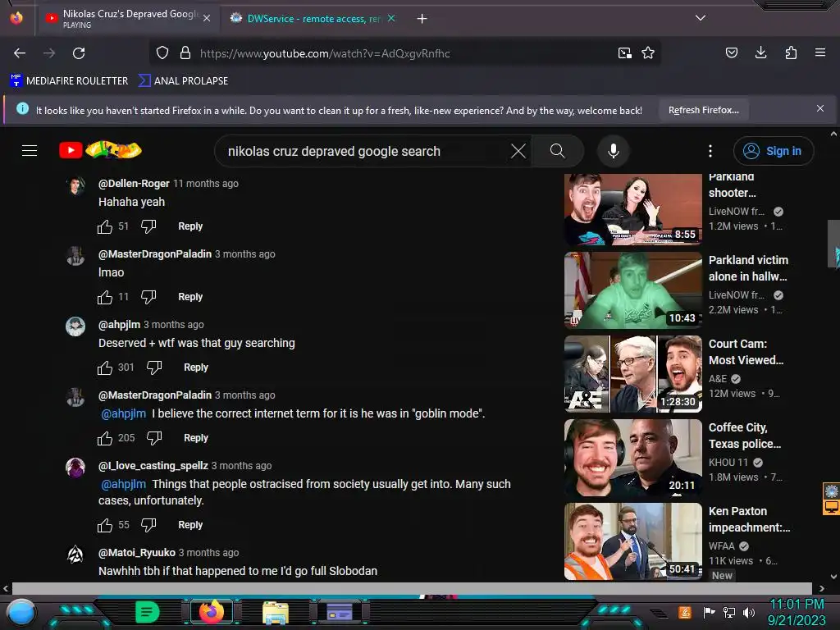840x630 pixels.
Task: Open the green chat app in taskbar
Action: [147, 612]
